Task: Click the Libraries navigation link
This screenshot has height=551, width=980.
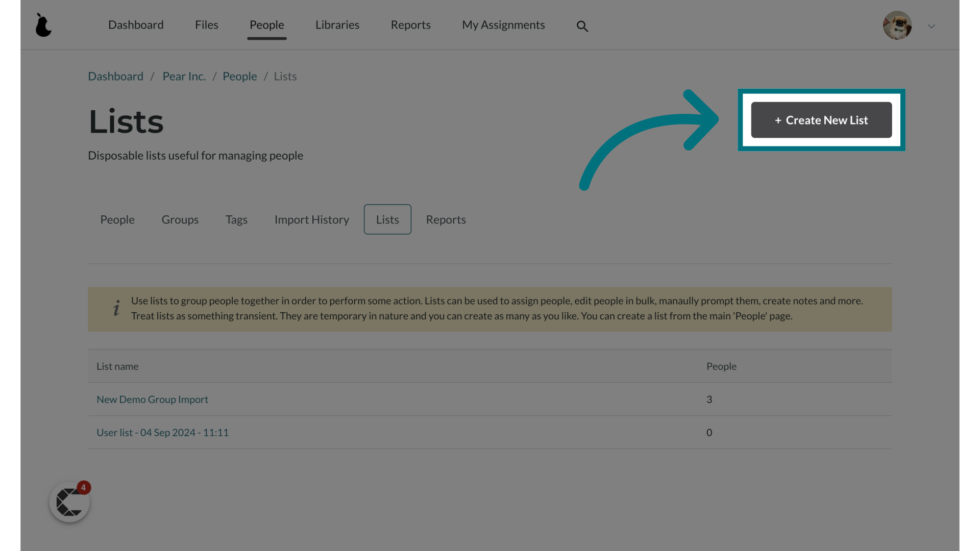Action: pyautogui.click(x=337, y=25)
